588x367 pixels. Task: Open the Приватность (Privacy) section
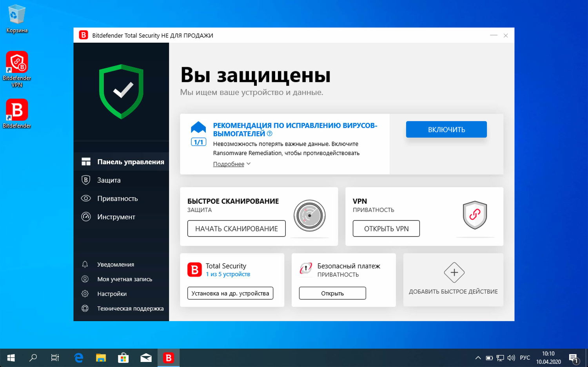(117, 198)
